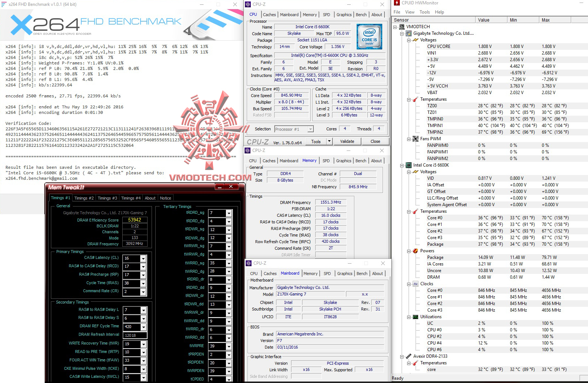Open the Notice tab in Mem TweakIt

(x=165, y=198)
